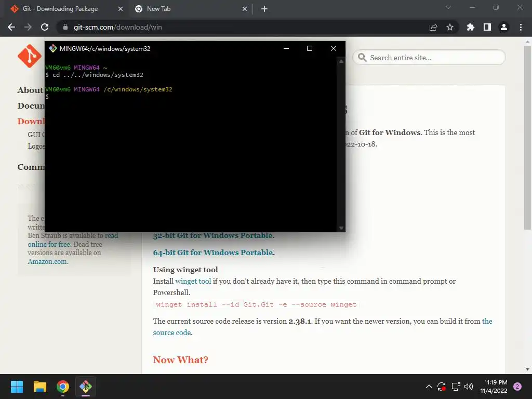The height and width of the screenshot is (399, 532).
Task: Open the Documentation navigation link
Action: tap(31, 105)
